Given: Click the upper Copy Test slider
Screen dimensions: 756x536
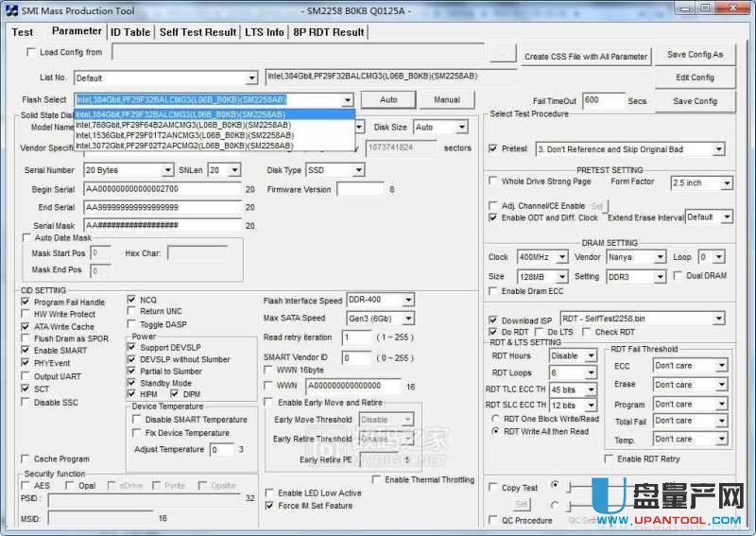Looking at the screenshot, I should point(567,486).
